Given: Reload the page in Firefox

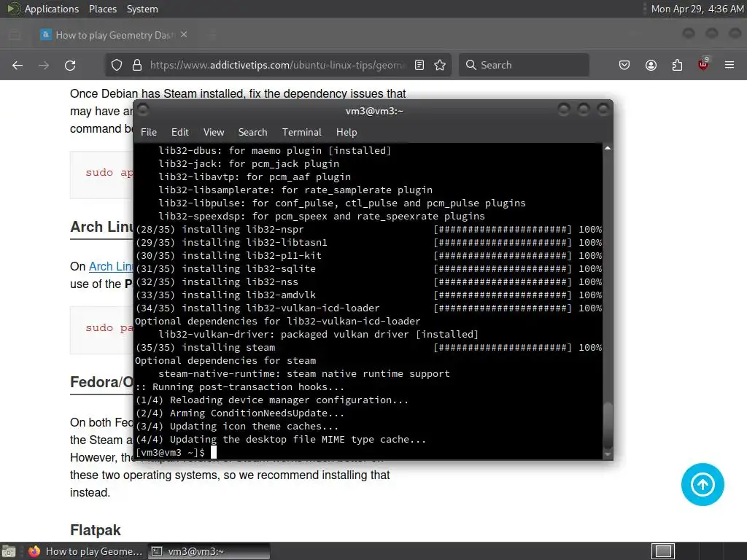Looking at the screenshot, I should click(70, 65).
